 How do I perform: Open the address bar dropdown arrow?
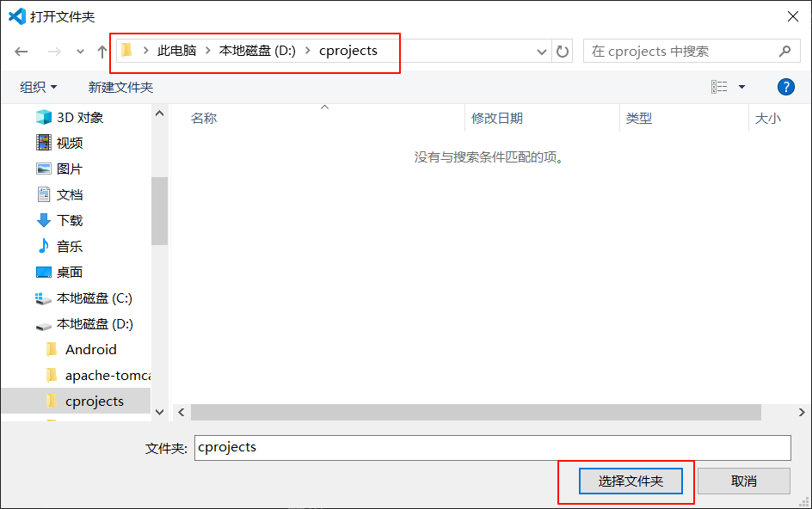(542, 51)
